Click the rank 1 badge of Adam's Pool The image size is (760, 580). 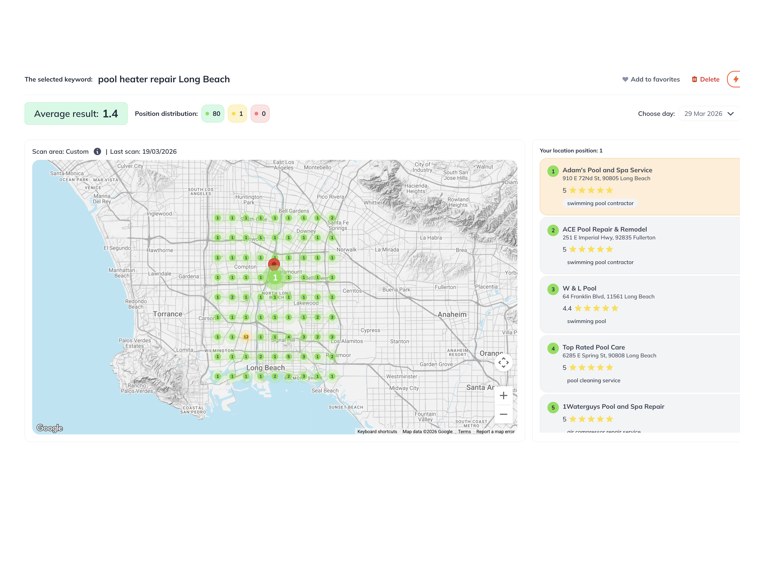(x=553, y=171)
